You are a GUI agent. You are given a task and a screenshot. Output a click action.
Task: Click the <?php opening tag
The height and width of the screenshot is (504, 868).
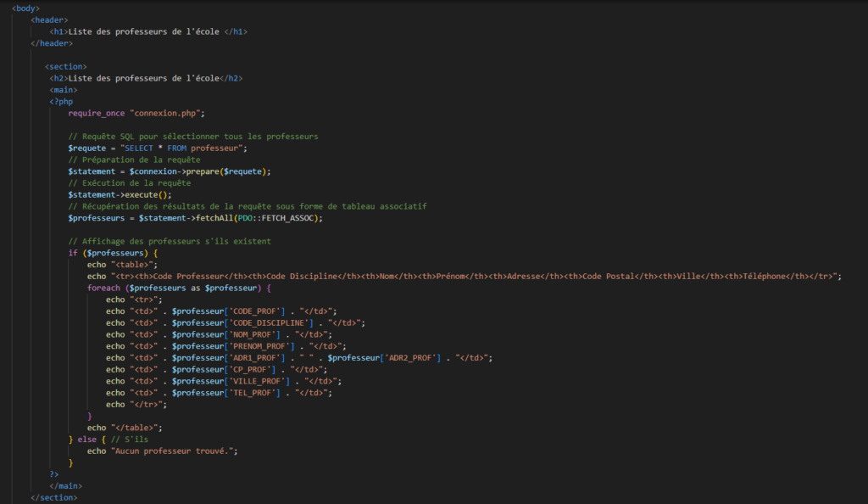[x=61, y=101]
